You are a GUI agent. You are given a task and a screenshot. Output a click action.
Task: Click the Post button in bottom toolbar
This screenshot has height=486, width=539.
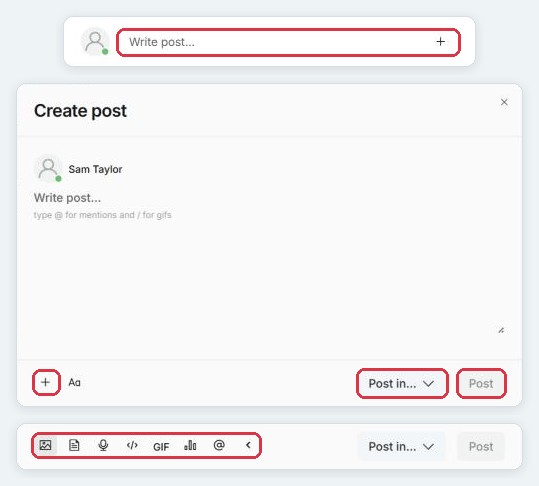coord(481,446)
